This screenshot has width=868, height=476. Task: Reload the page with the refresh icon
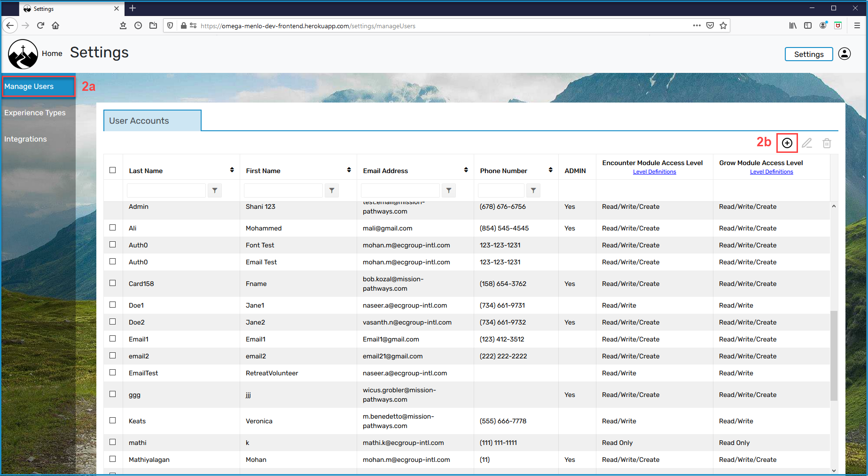40,25
